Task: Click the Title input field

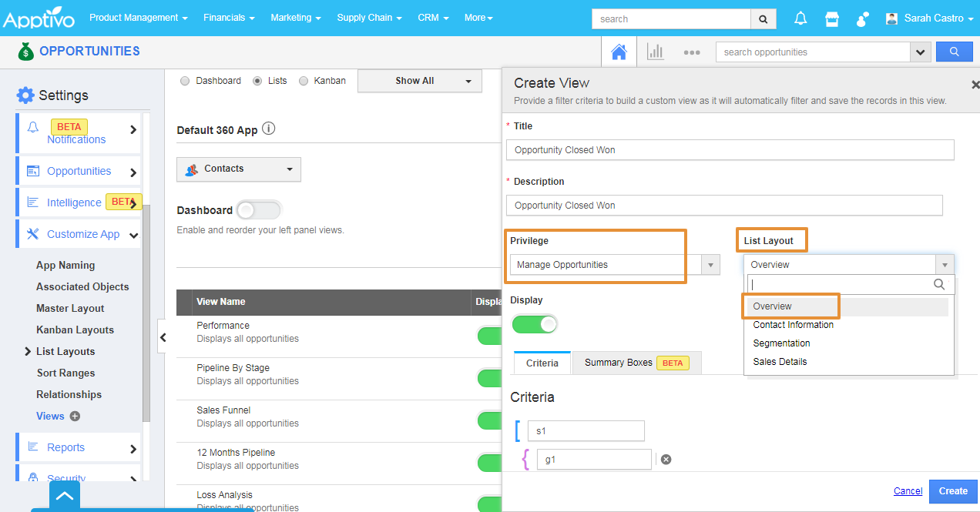Action: tap(730, 150)
